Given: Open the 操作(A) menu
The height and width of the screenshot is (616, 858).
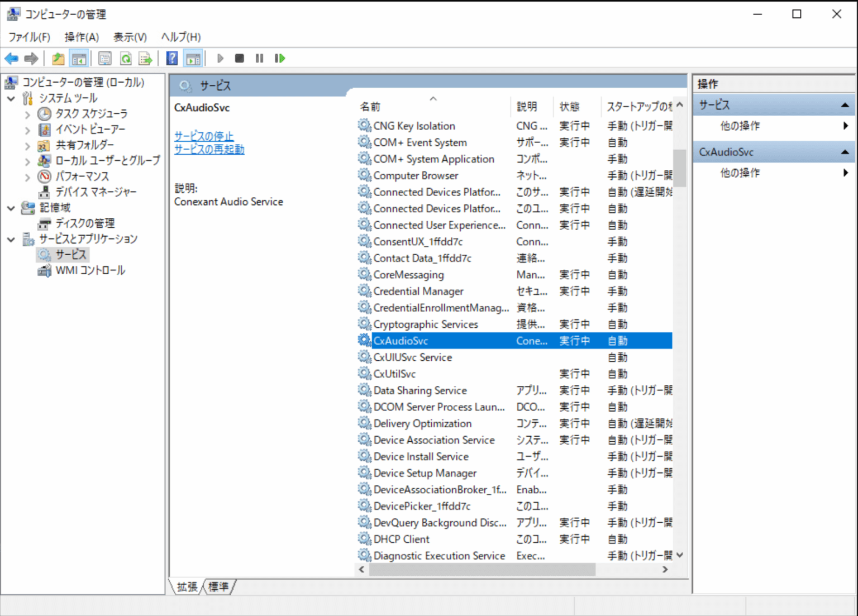Looking at the screenshot, I should click(82, 37).
